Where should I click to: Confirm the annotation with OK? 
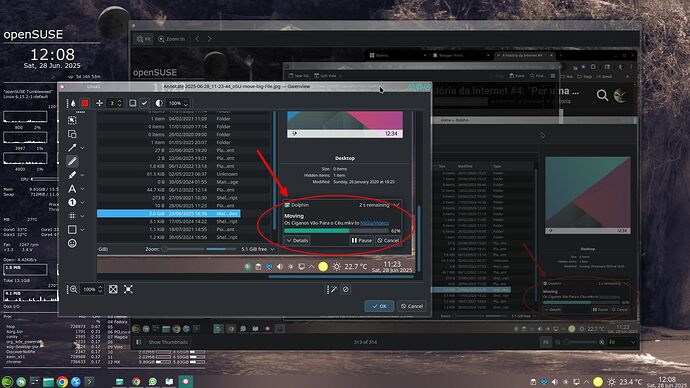coord(379,306)
